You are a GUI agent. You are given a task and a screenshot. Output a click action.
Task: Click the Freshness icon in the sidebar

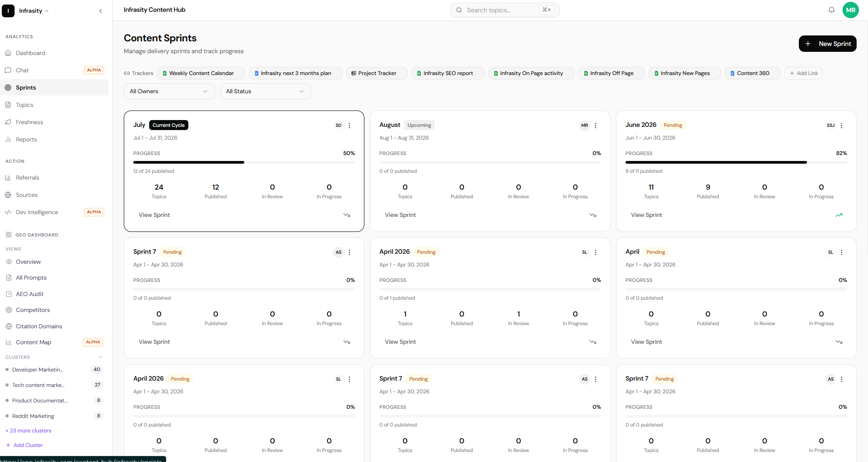(8, 122)
